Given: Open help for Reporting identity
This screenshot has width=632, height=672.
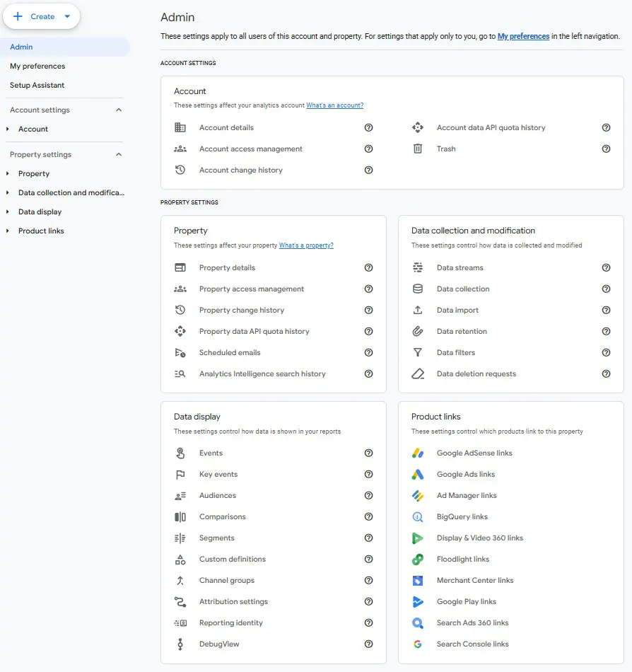Looking at the screenshot, I should click(x=369, y=623).
